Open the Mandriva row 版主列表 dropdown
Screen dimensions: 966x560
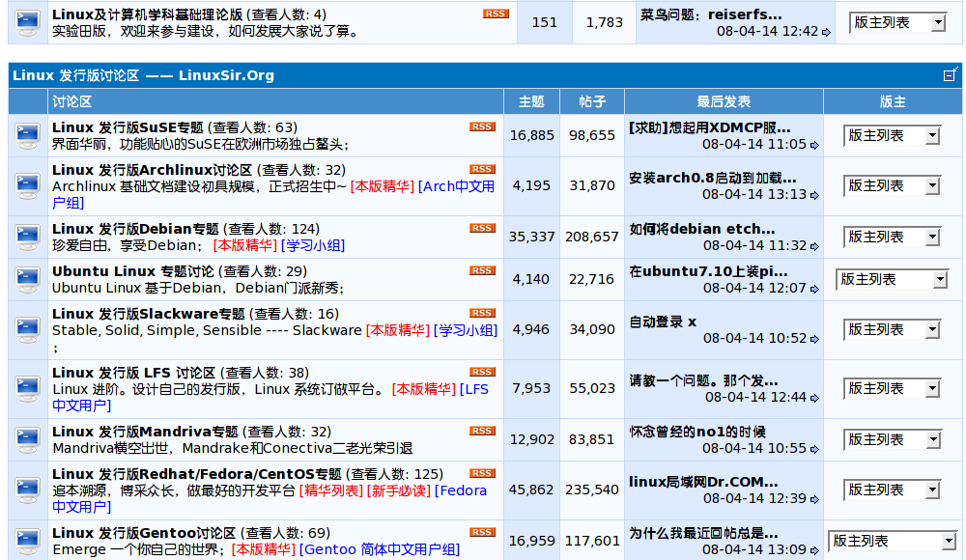click(892, 440)
